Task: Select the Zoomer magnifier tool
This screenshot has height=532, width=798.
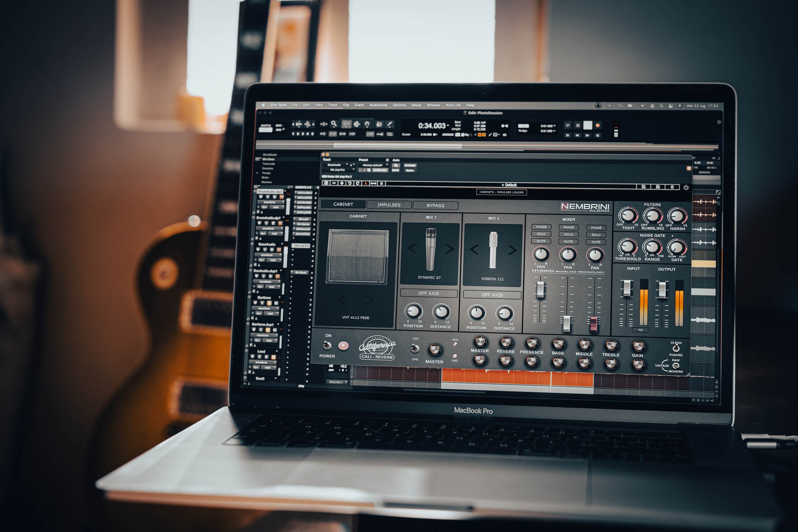Action: pyautogui.click(x=334, y=124)
